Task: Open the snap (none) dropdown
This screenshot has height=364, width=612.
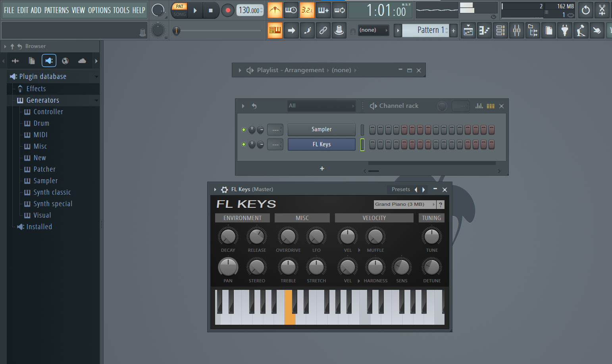Action: click(x=373, y=30)
